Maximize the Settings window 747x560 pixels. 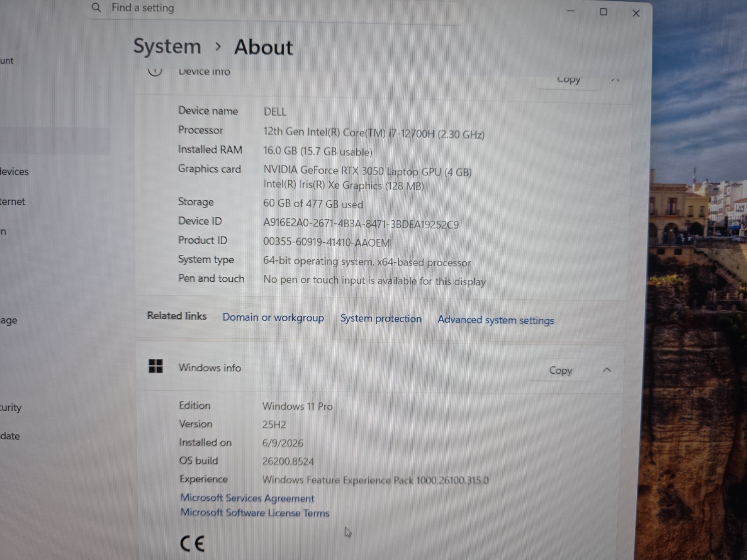[x=603, y=12]
